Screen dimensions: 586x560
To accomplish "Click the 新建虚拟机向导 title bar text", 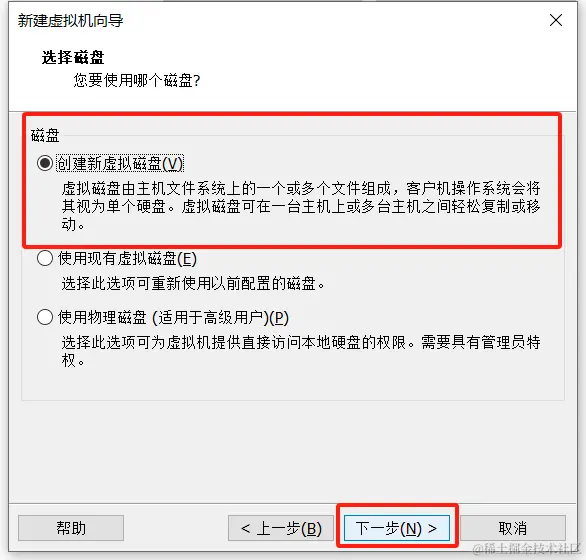I will [x=70, y=21].
